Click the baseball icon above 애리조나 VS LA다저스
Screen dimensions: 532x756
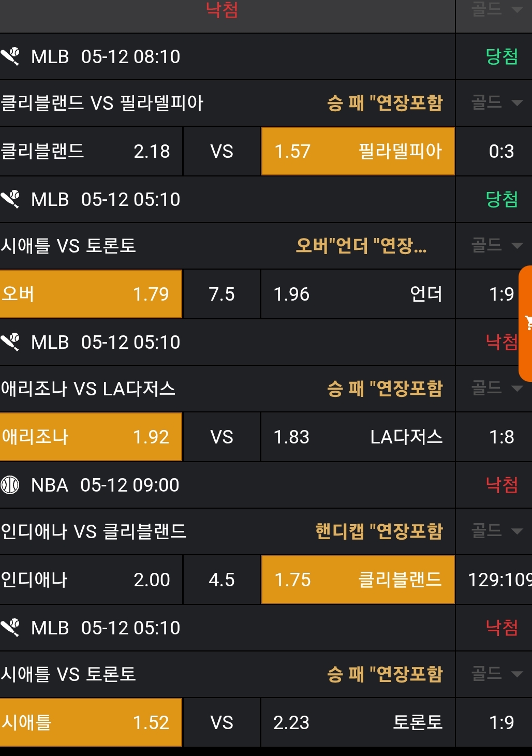10,342
